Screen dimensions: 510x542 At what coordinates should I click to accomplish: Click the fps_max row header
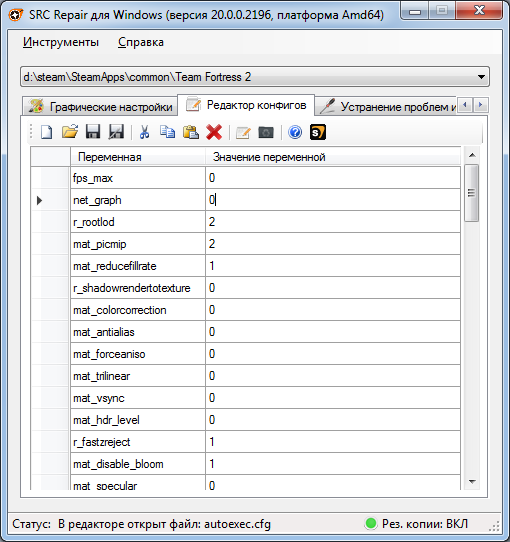[x=50, y=178]
